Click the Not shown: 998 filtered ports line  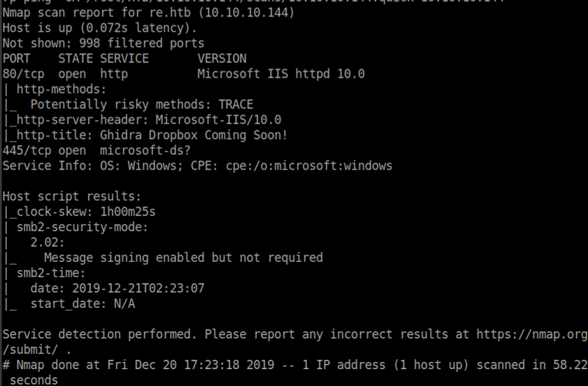coord(103,43)
